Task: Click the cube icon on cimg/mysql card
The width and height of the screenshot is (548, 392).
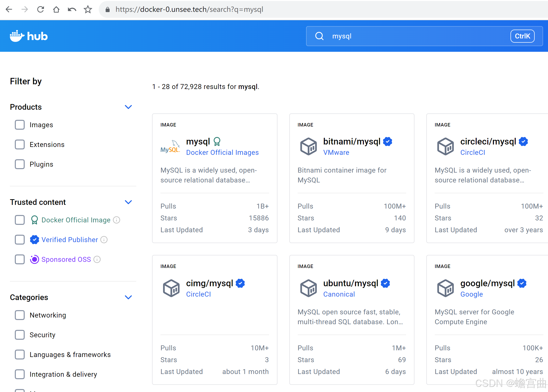Action: pyautogui.click(x=171, y=288)
